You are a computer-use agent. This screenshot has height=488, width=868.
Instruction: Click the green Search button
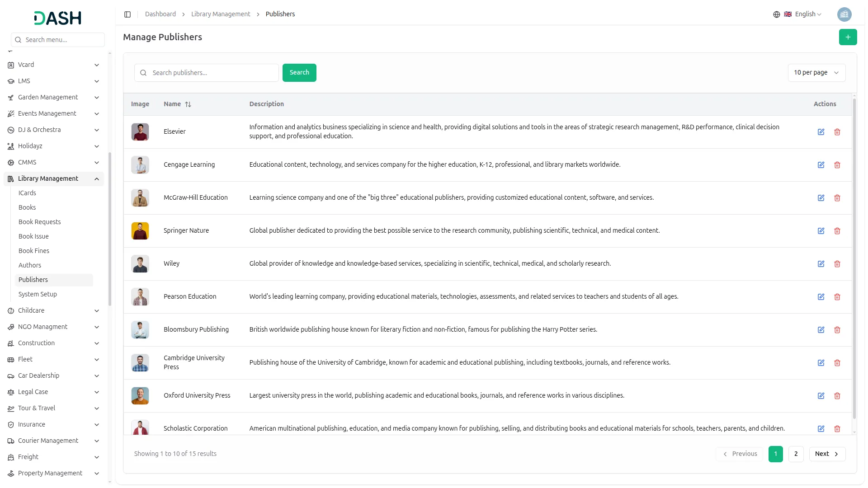click(x=299, y=73)
